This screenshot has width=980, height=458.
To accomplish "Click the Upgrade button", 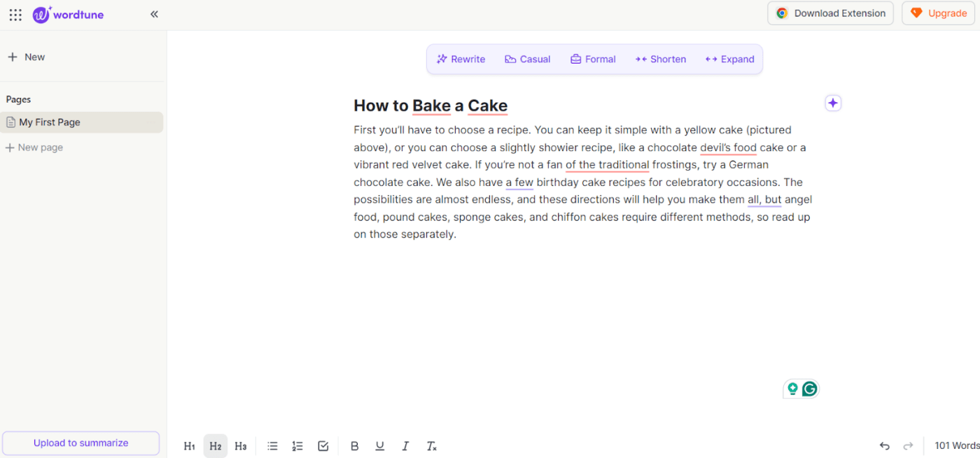I will click(938, 13).
